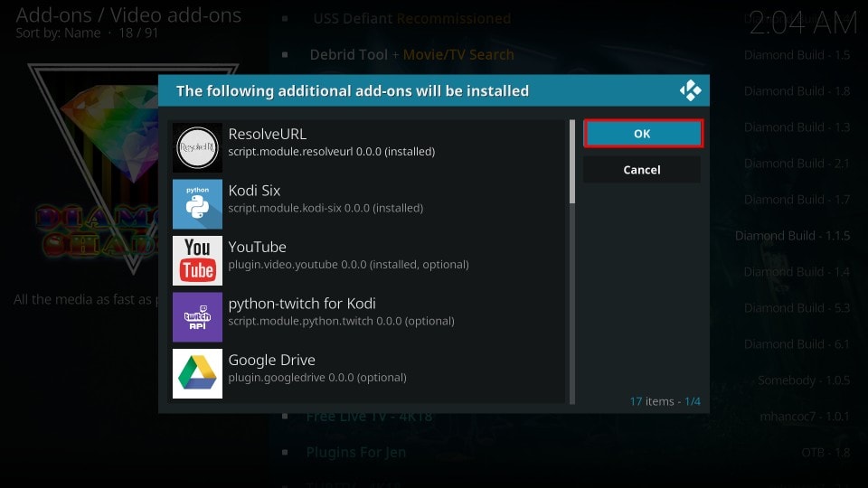The height and width of the screenshot is (488, 868).
Task: Click script.module.python.twitch 0.0.0 (optional) text
Action: point(341,321)
